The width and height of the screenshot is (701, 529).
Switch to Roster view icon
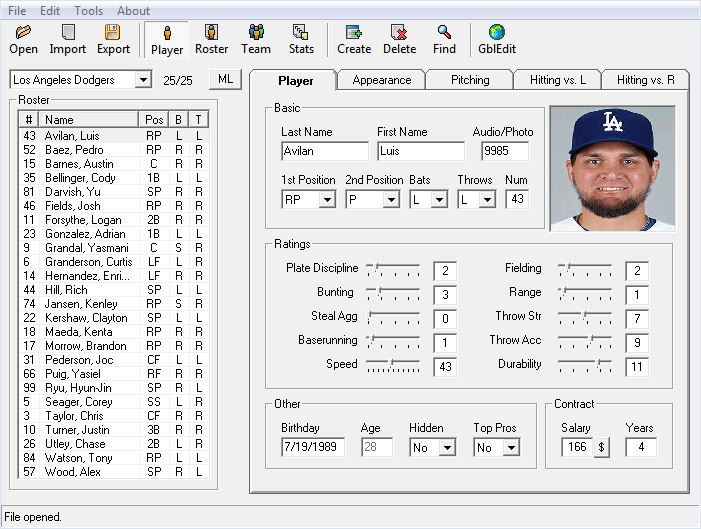[211, 39]
